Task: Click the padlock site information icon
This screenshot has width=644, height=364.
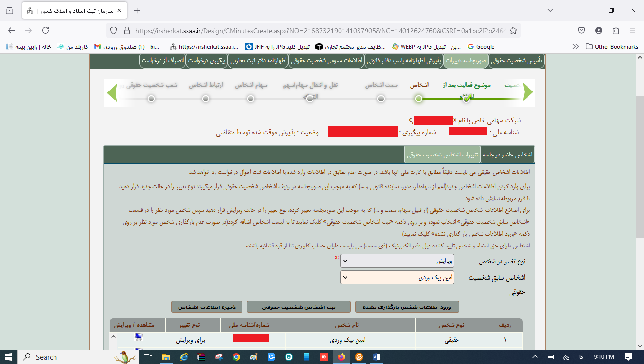Action: 126,30
